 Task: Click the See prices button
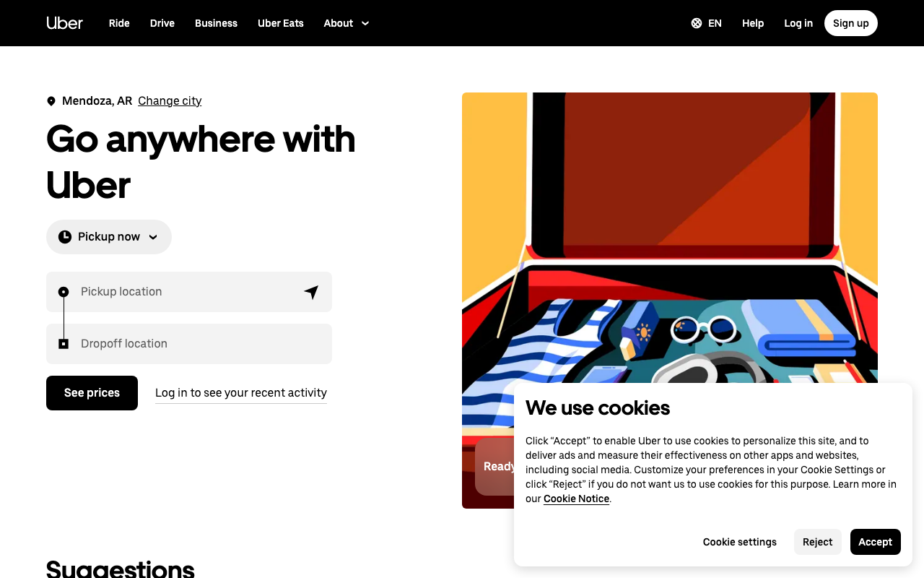(92, 392)
